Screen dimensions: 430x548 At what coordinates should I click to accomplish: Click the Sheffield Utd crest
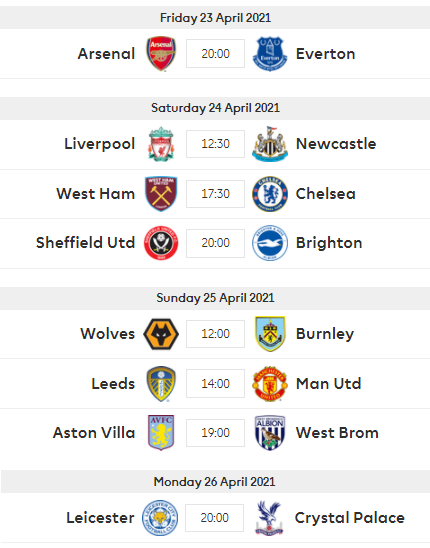[161, 243]
